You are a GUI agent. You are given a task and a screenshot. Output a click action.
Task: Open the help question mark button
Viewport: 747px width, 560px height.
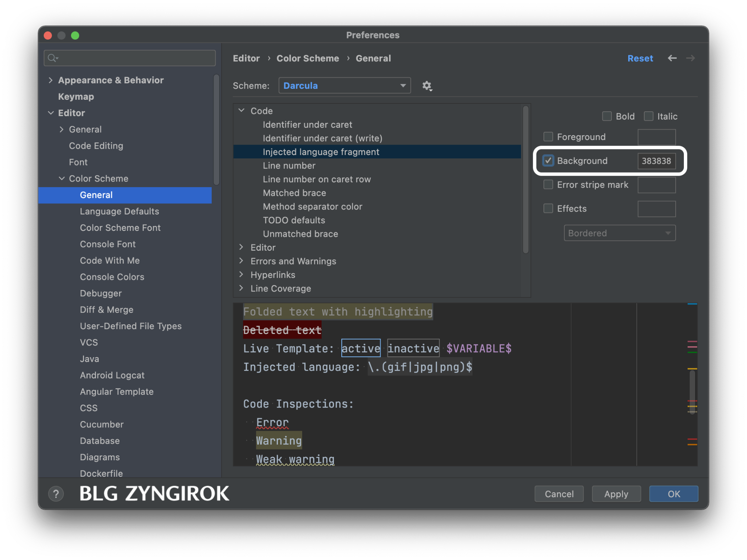(56, 494)
